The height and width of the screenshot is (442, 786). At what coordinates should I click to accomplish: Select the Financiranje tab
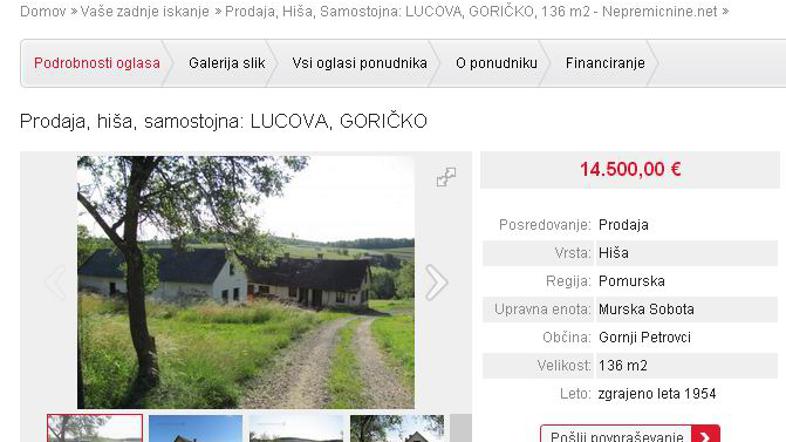(x=605, y=63)
